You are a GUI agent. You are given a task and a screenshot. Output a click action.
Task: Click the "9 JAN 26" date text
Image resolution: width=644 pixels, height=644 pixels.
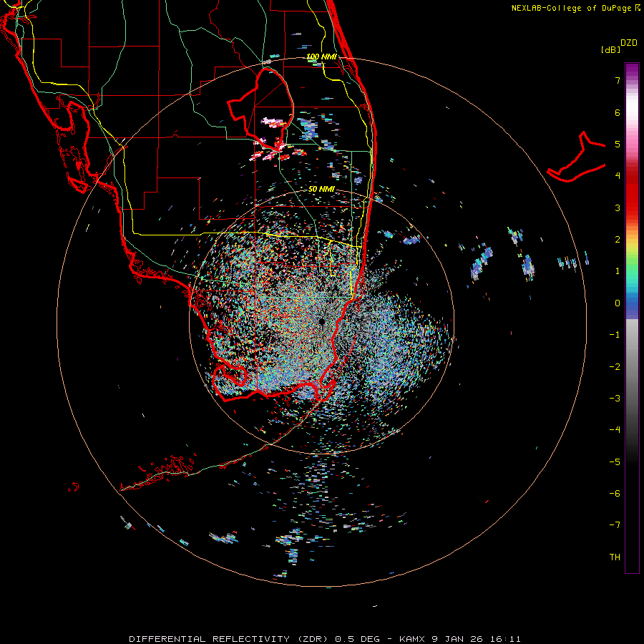click(457, 639)
